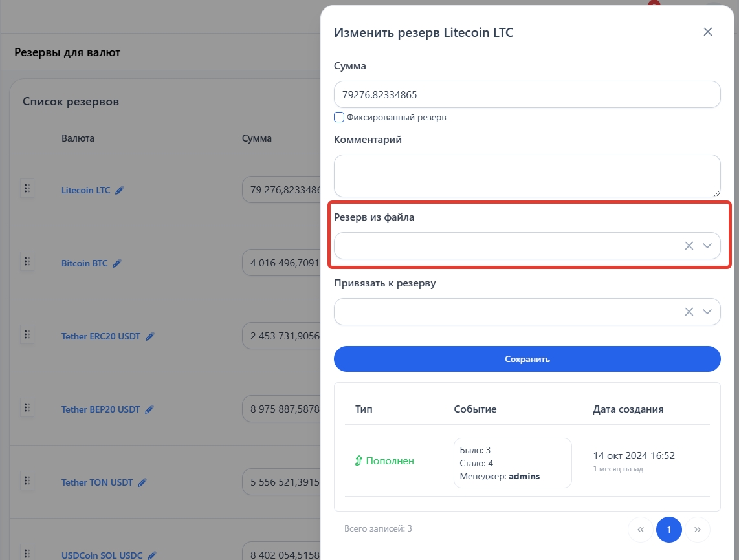Expand the 'Резерв из файла' dropdown arrow
The width and height of the screenshot is (739, 560).
[707, 246]
